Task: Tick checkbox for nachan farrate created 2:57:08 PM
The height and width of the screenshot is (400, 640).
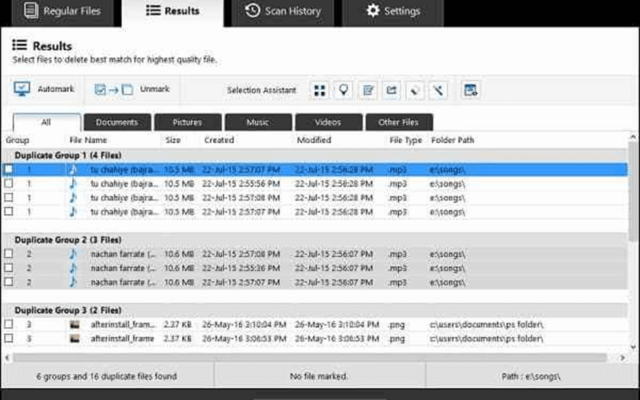Action: (9, 253)
